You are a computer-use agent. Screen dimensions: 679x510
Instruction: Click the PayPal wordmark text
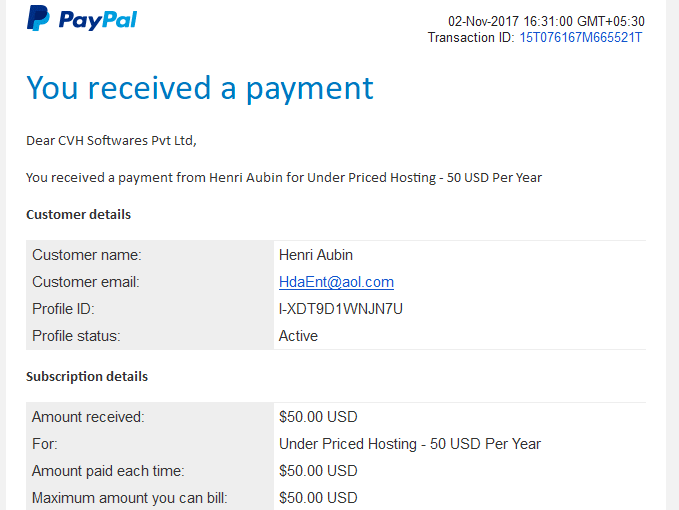point(98,20)
